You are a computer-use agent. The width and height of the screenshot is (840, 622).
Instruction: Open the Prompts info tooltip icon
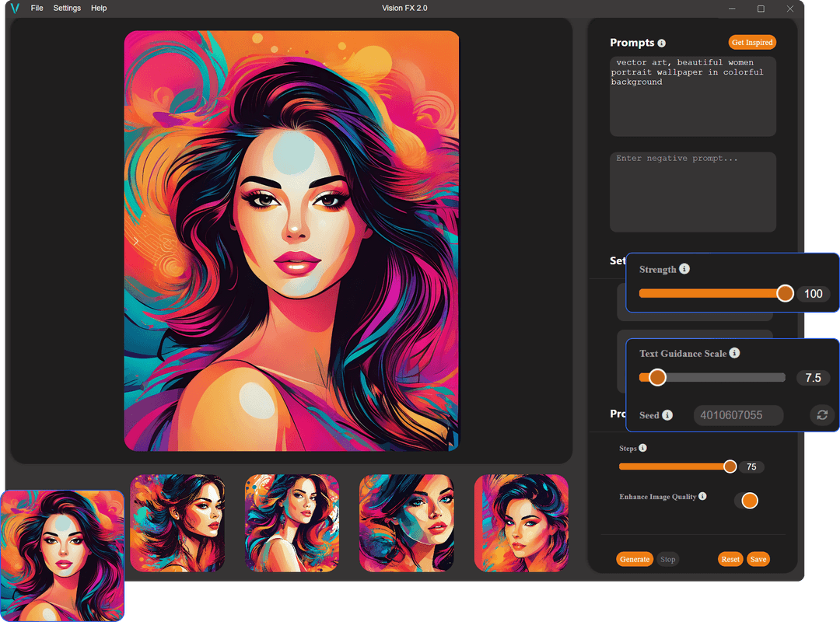661,43
